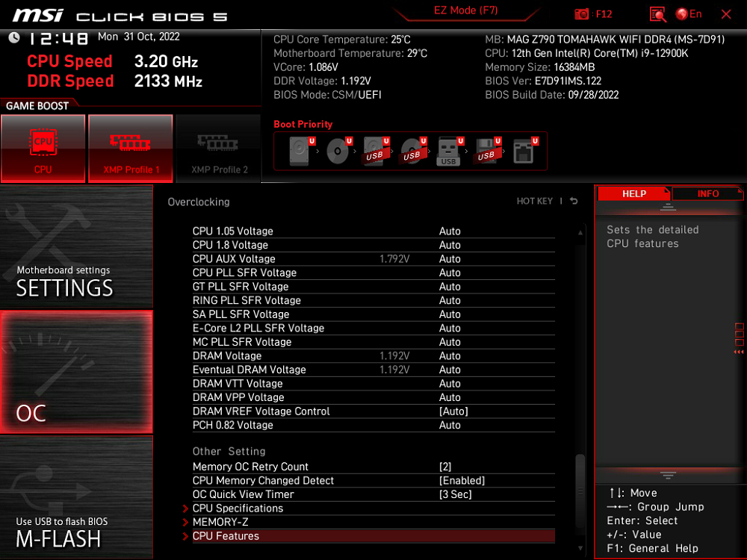Select the E-Core L2 PLL SFR Voltage row

click(373, 328)
